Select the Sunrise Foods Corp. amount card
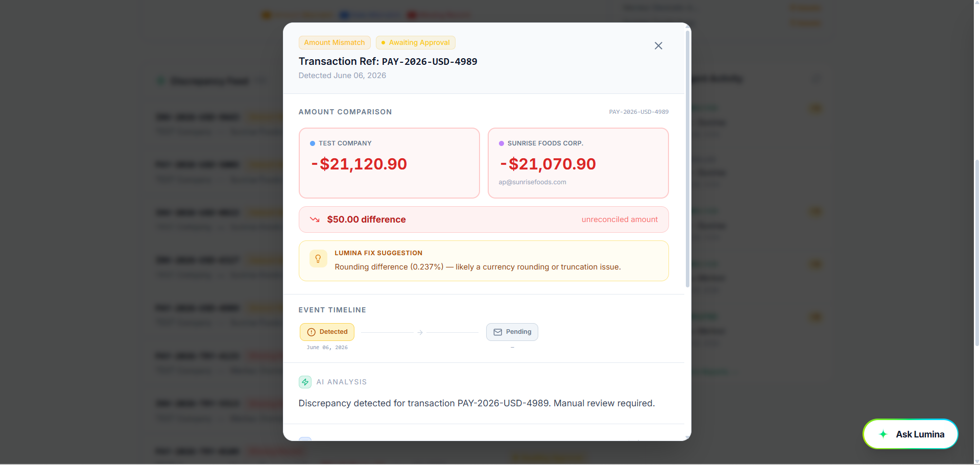980x465 pixels. [x=578, y=163]
